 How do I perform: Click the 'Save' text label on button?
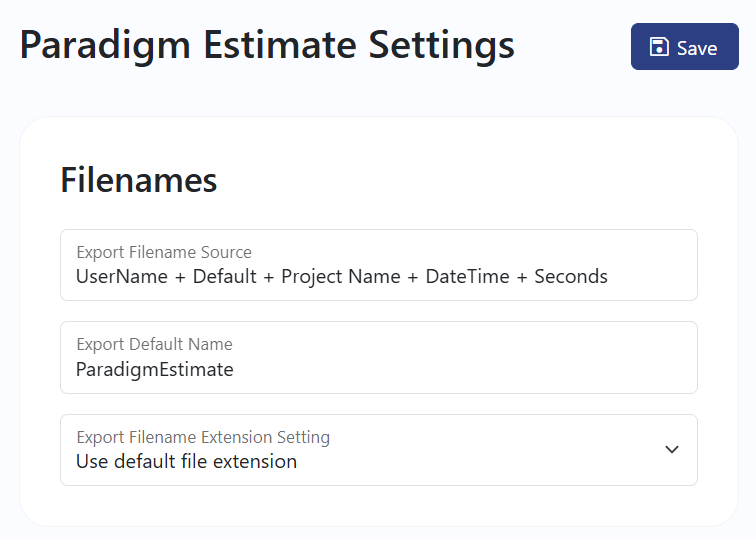click(697, 48)
